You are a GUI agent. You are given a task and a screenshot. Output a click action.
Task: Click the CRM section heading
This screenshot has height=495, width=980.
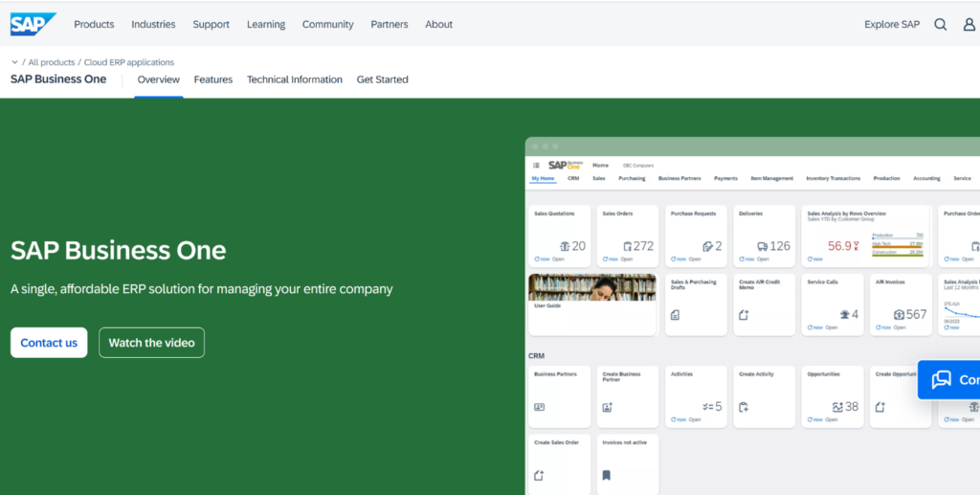pos(536,355)
